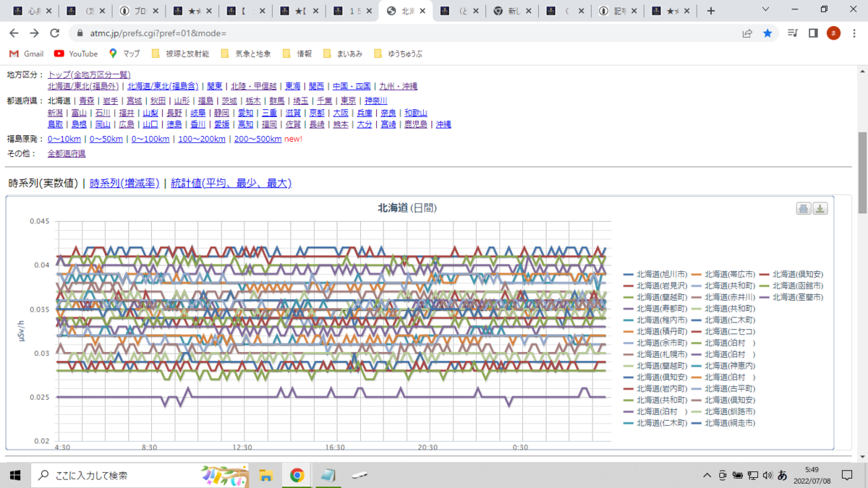The height and width of the screenshot is (488, 868).
Task: Expand the 気象と地象 bookmark folder
Action: coord(245,53)
